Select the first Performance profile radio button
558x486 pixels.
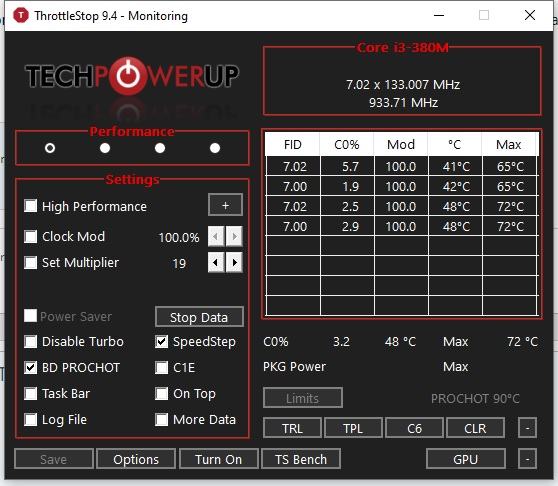tap(50, 148)
